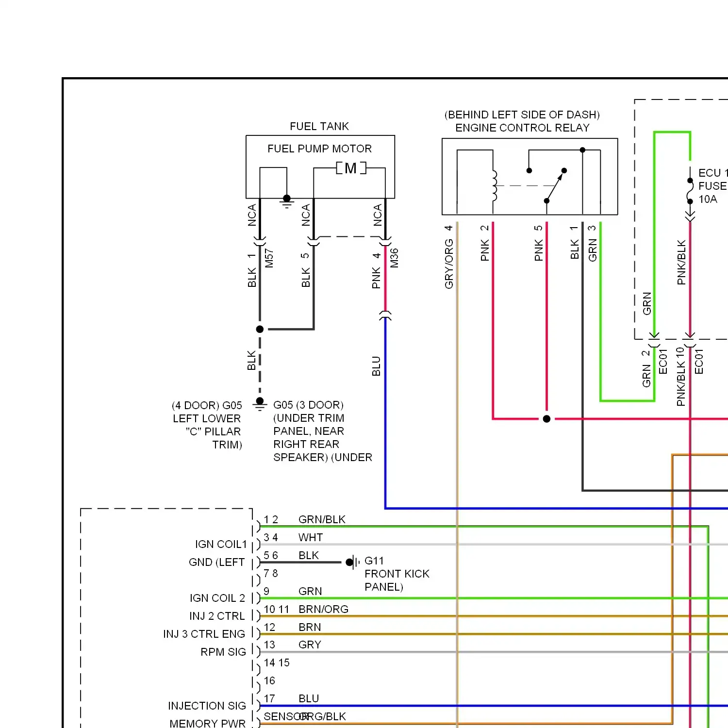Viewport: 728px width, 728px height.
Task: Select the PNK 4 label beside M36
Action: [x=376, y=270]
